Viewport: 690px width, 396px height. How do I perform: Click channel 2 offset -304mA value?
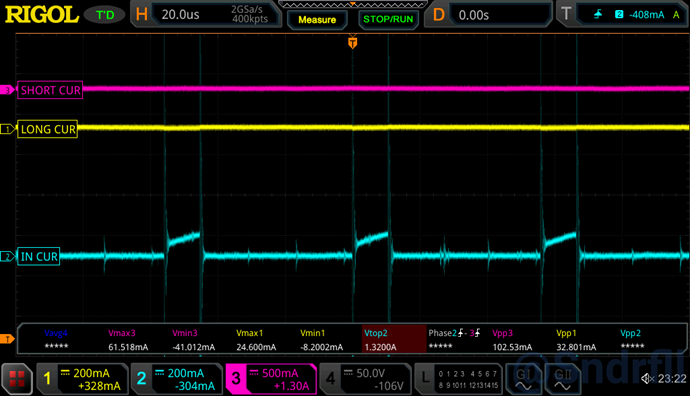coord(195,386)
